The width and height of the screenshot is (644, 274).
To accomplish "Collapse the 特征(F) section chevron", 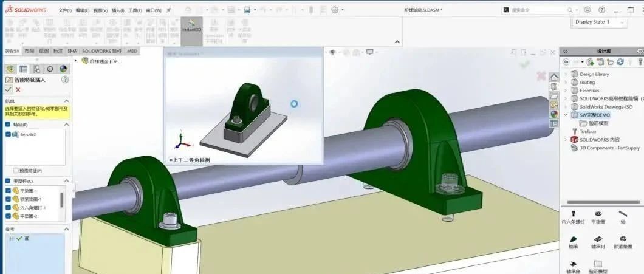I will (x=67, y=125).
